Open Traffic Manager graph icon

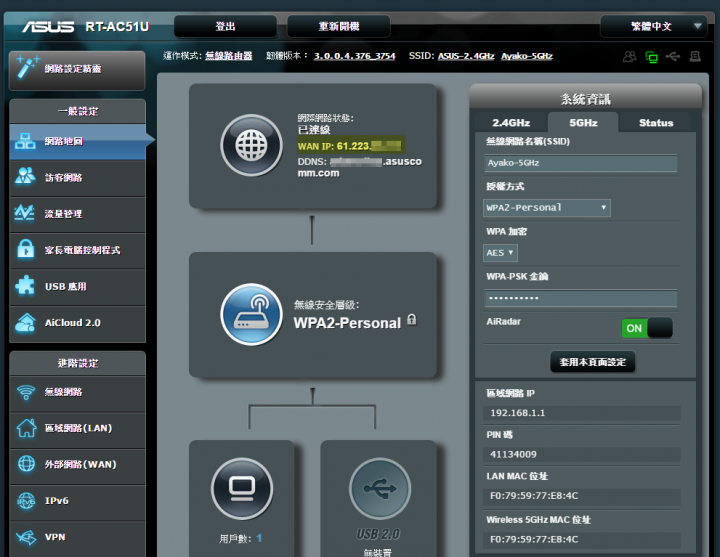point(25,213)
